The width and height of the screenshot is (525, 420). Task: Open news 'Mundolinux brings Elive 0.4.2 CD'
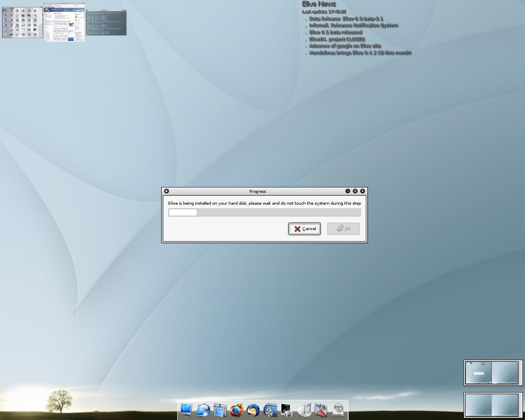360,53
